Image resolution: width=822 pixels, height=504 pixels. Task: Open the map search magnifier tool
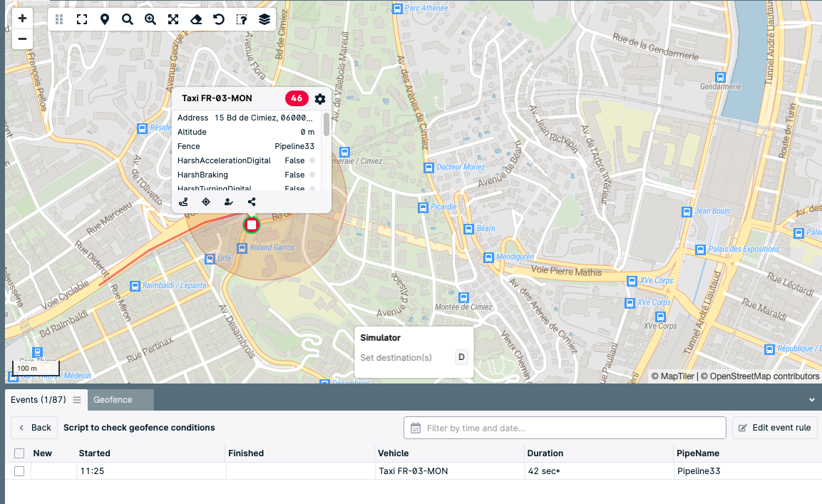pos(128,19)
